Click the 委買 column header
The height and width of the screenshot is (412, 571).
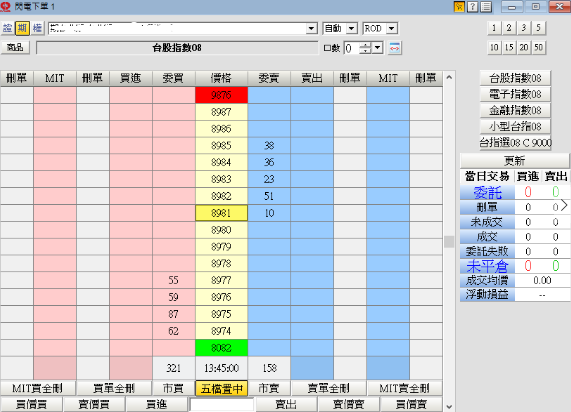(173, 78)
